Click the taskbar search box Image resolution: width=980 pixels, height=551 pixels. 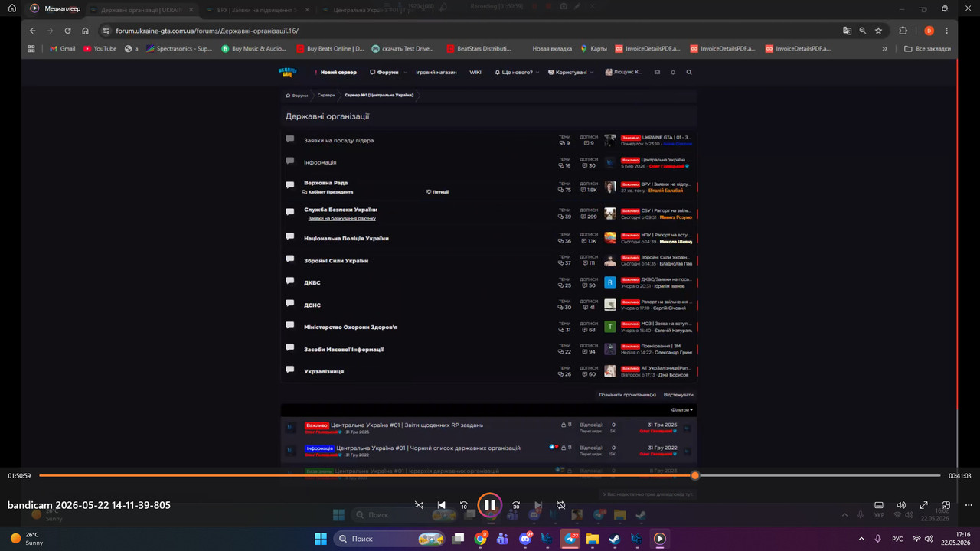coord(390,538)
